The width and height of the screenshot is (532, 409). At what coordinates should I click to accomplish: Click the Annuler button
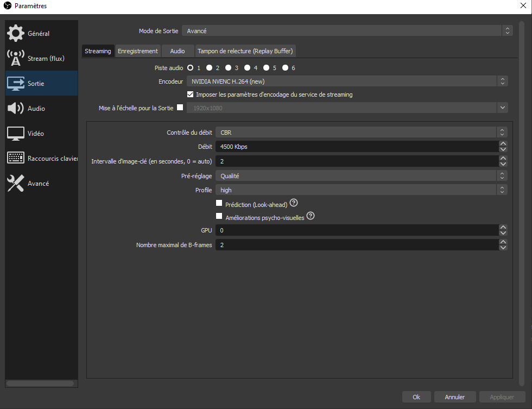pos(455,397)
